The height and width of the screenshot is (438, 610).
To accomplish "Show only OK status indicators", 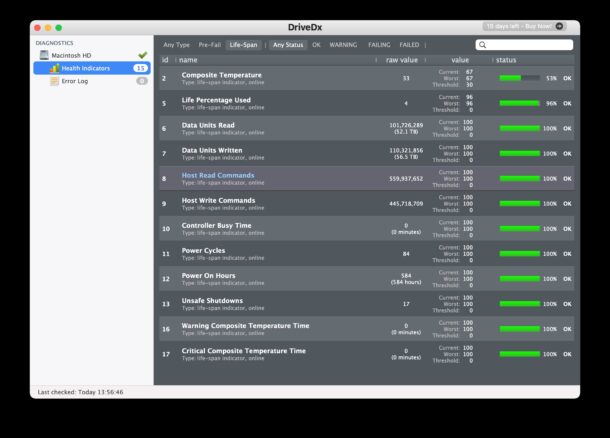I will 316,45.
